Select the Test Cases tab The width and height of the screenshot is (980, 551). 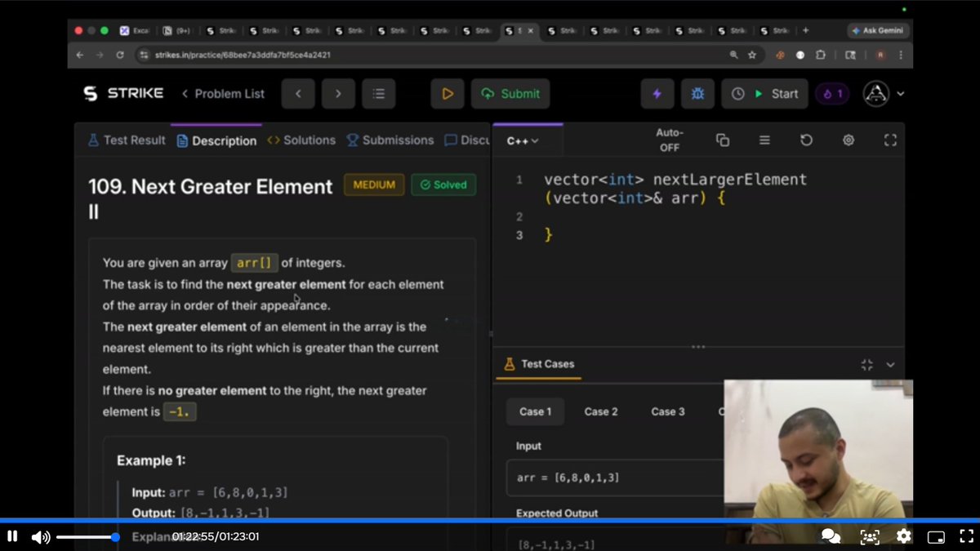539,364
